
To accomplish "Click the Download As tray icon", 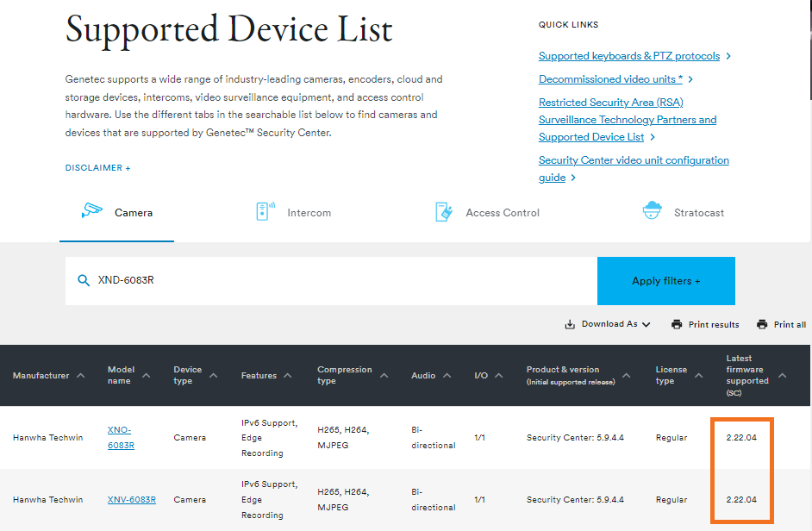I will point(570,324).
